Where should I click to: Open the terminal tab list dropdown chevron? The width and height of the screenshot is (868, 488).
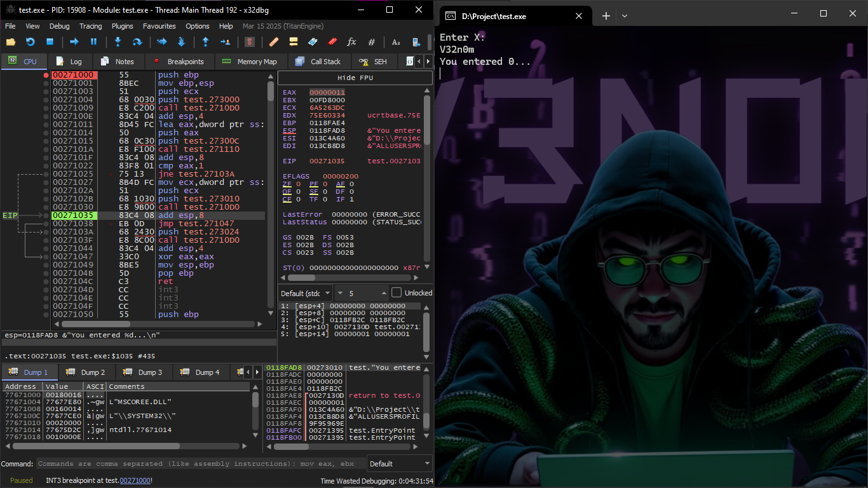pos(625,16)
